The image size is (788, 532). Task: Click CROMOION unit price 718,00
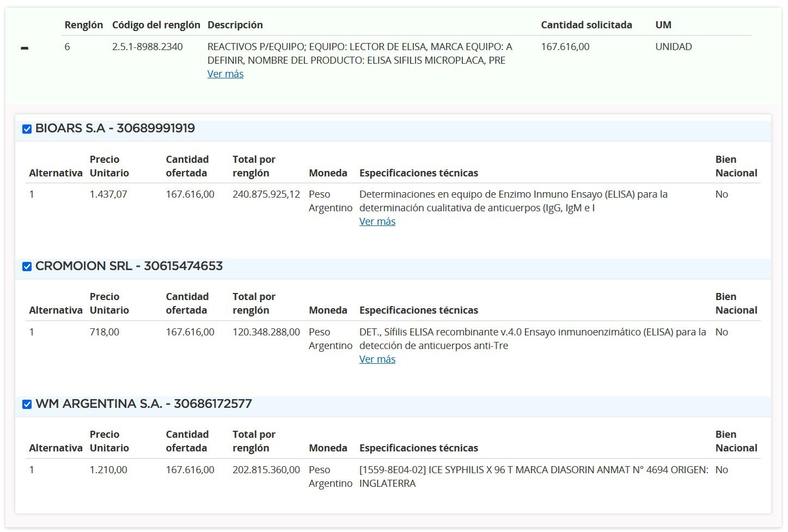point(104,332)
